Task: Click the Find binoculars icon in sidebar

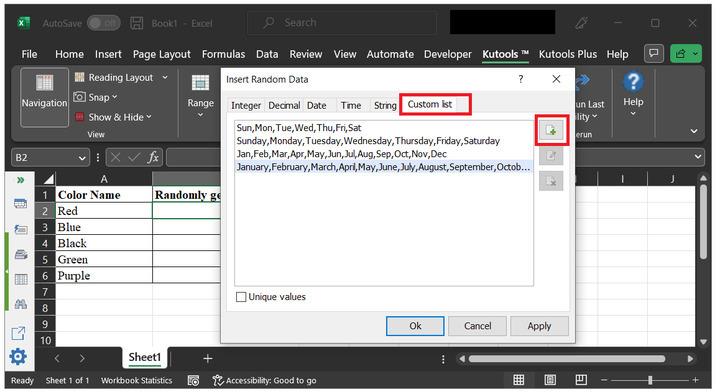Action: [21, 304]
